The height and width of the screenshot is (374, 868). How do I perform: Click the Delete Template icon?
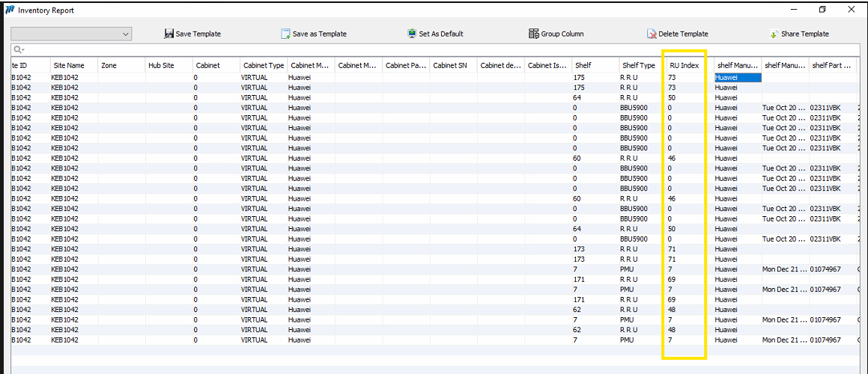point(652,34)
